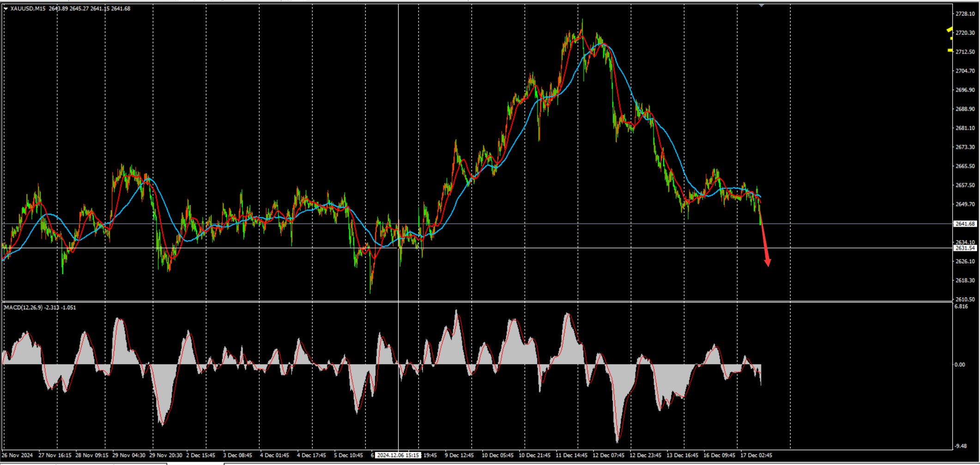Image resolution: width=980 pixels, height=465 pixels.
Task: Click time axis label 29 Nov 04:30
Action: tap(129, 455)
